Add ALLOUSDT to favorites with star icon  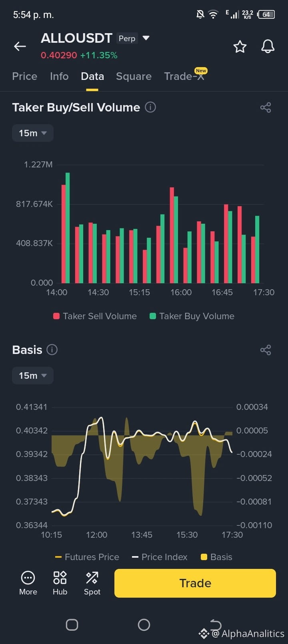point(240,46)
